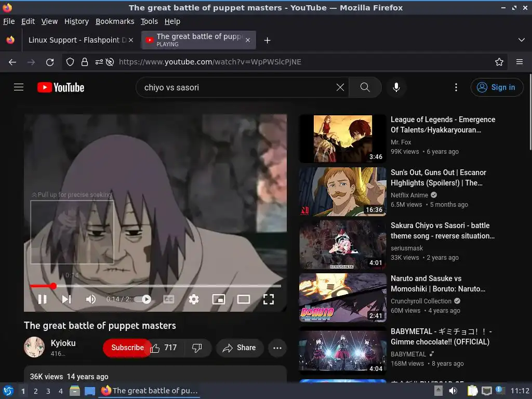532x399 pixels.
Task: Open the History menu
Action: click(x=77, y=21)
